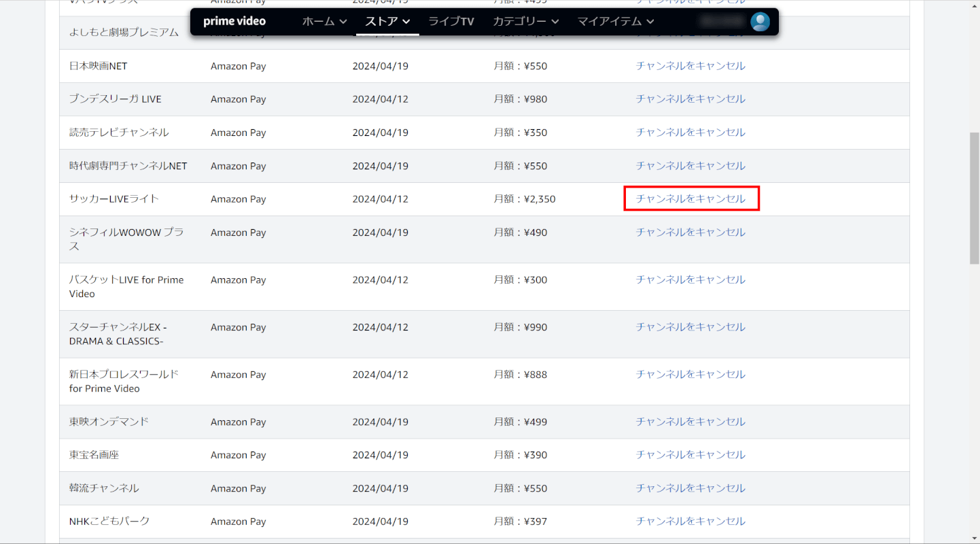Cancel the シネフィルWOWOW プラス channel
980x544 pixels.
click(690, 233)
